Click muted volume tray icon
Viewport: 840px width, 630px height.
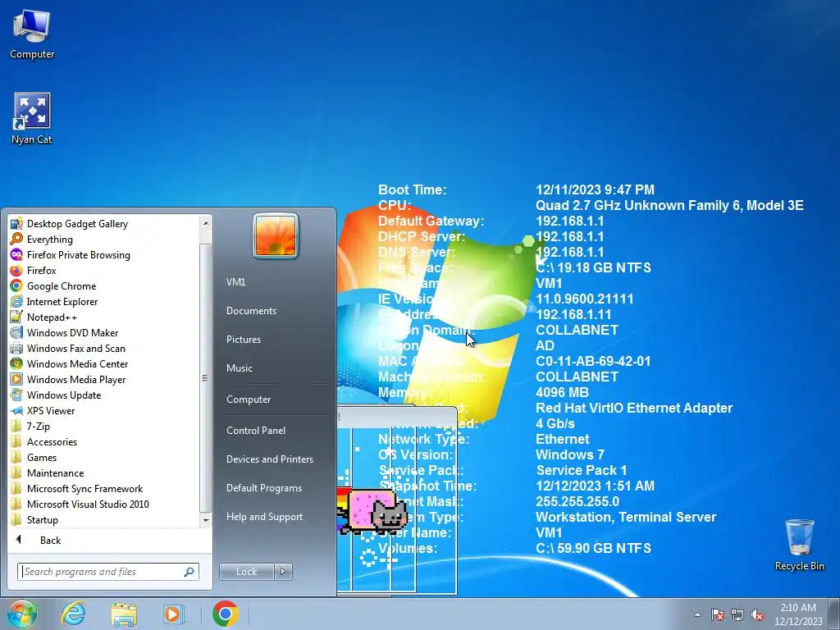[757, 614]
